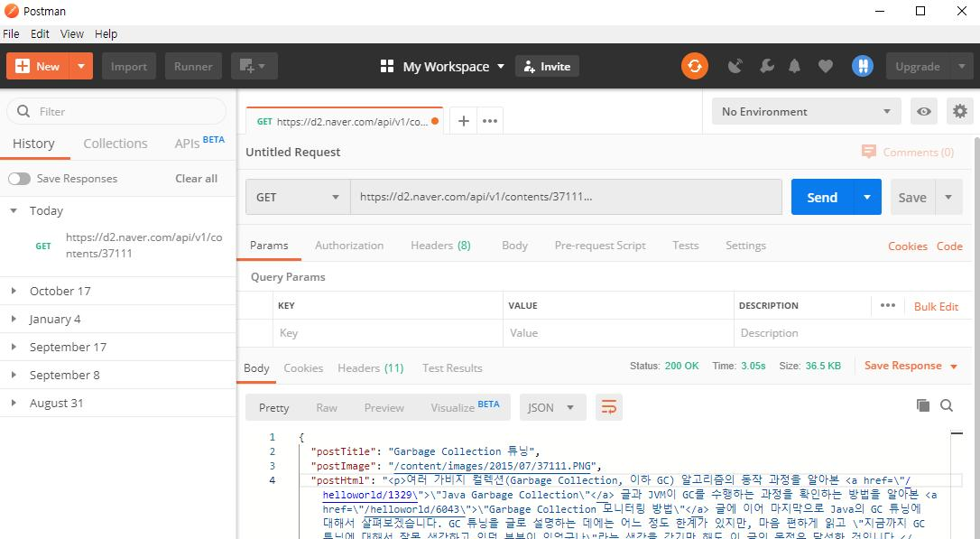Open the Save Response dropdown

click(911, 366)
